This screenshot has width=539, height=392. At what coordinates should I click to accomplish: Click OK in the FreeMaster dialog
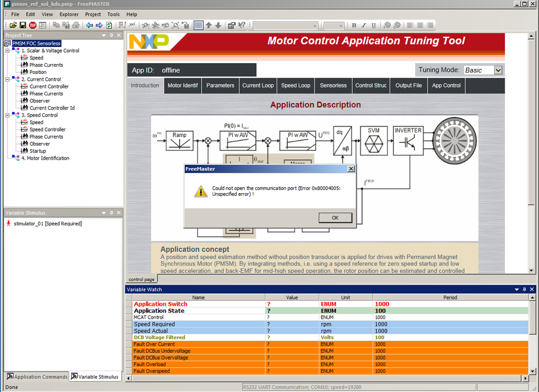[335, 218]
